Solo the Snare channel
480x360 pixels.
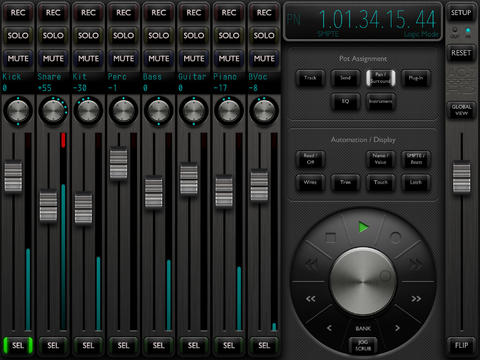click(53, 35)
